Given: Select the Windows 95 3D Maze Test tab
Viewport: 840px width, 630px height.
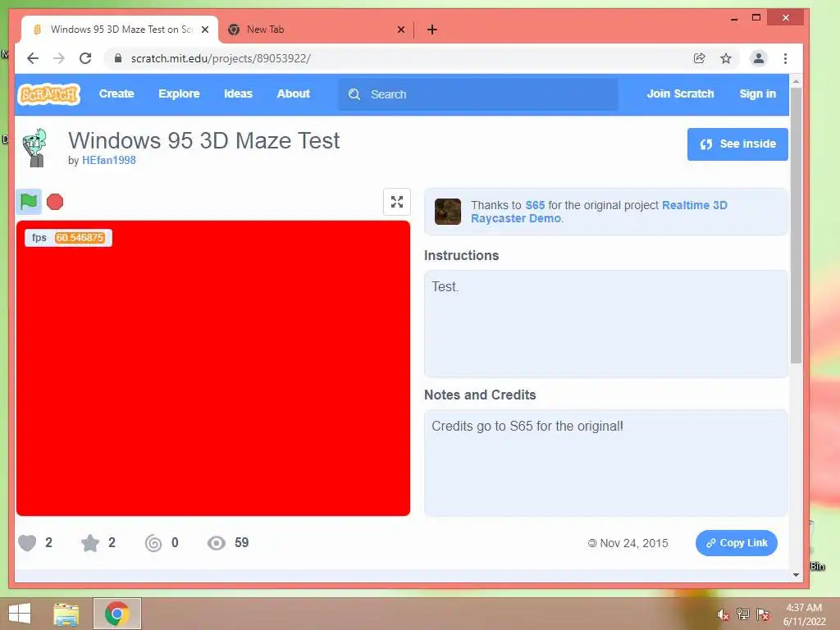Looking at the screenshot, I should (x=120, y=30).
